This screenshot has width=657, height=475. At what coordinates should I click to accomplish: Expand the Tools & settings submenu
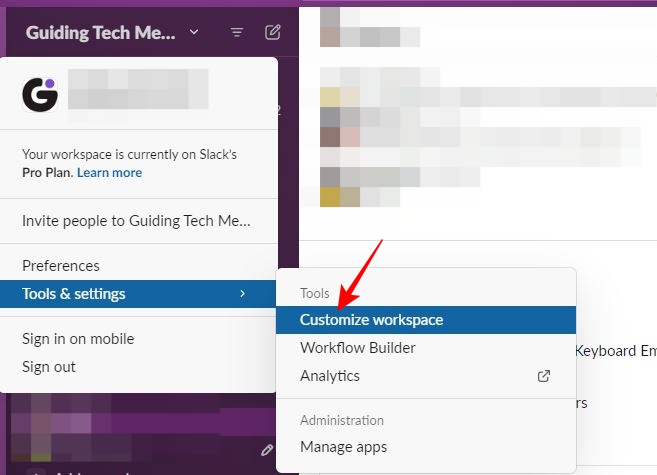138,294
